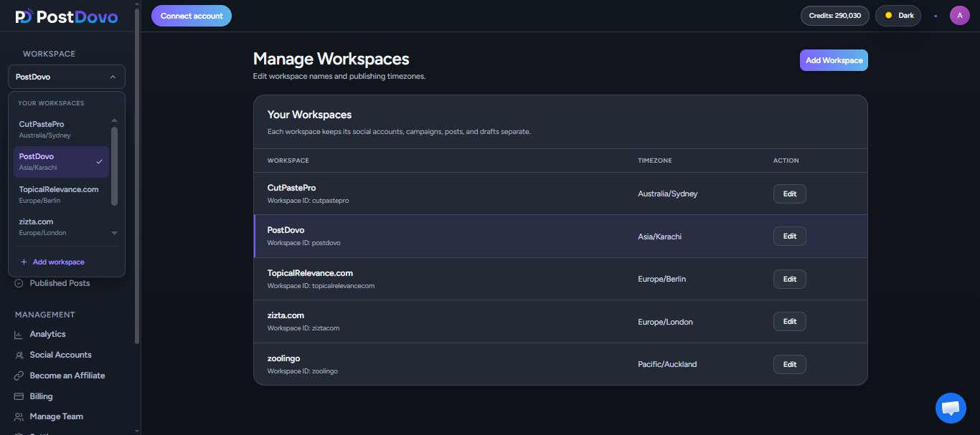The height and width of the screenshot is (435, 980).
Task: Toggle the Dark theme switch
Action: pyautogui.click(x=898, y=15)
